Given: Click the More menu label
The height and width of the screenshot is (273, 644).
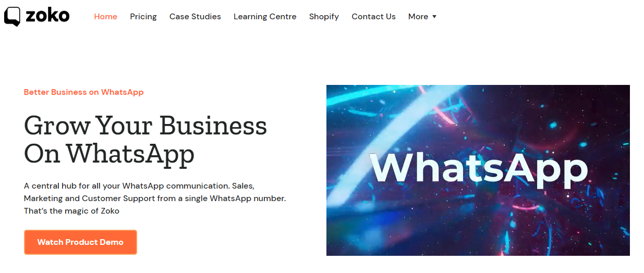Looking at the screenshot, I should (x=418, y=17).
